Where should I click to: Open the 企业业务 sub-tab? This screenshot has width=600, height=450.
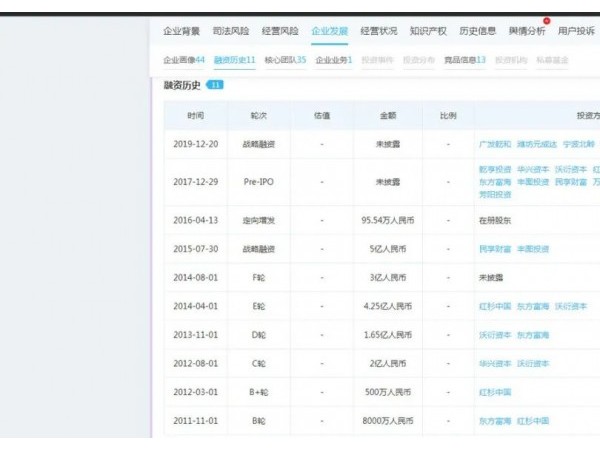click(x=334, y=60)
